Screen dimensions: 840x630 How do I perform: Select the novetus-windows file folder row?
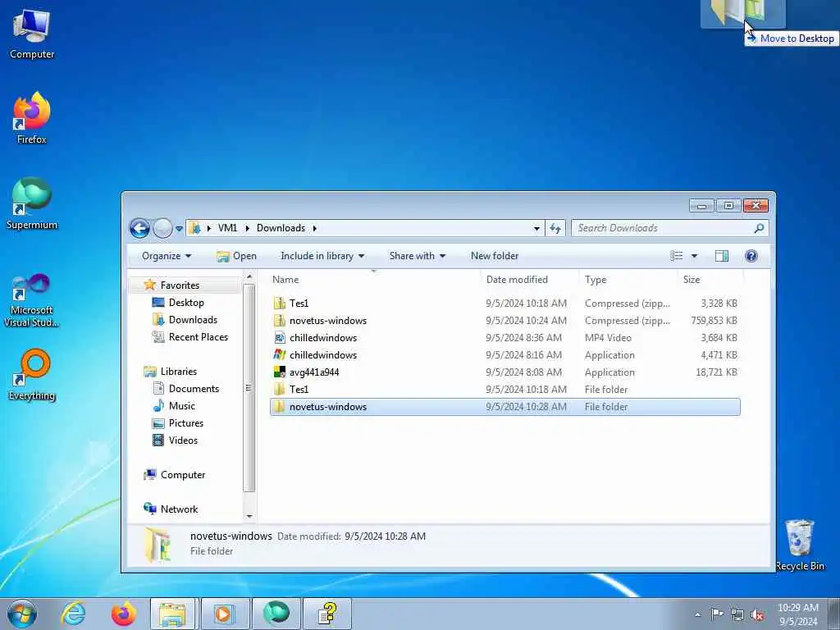point(505,407)
